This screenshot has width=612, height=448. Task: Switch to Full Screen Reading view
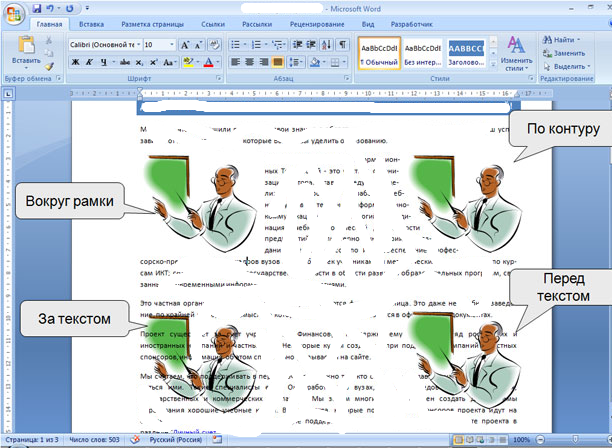(470, 440)
